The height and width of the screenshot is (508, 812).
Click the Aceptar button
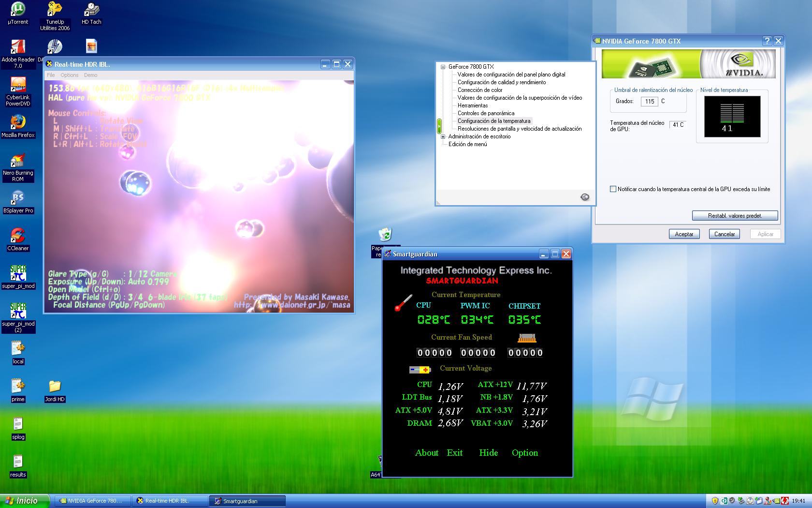tap(684, 234)
